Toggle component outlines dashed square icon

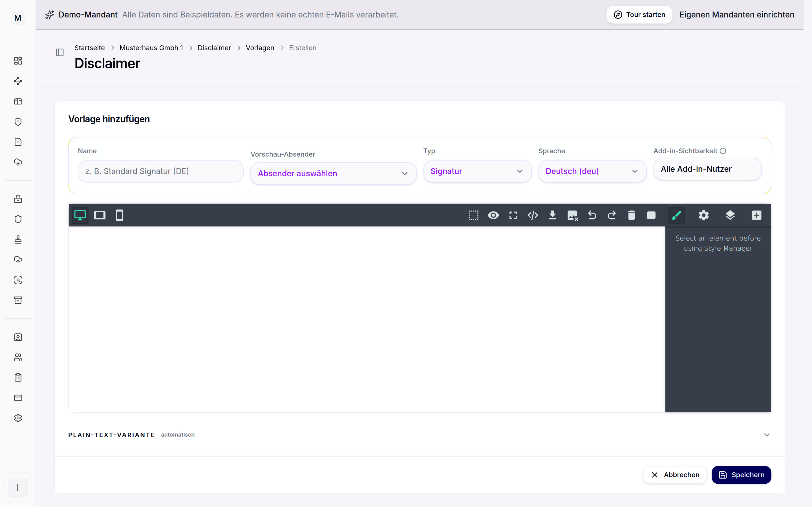click(473, 215)
